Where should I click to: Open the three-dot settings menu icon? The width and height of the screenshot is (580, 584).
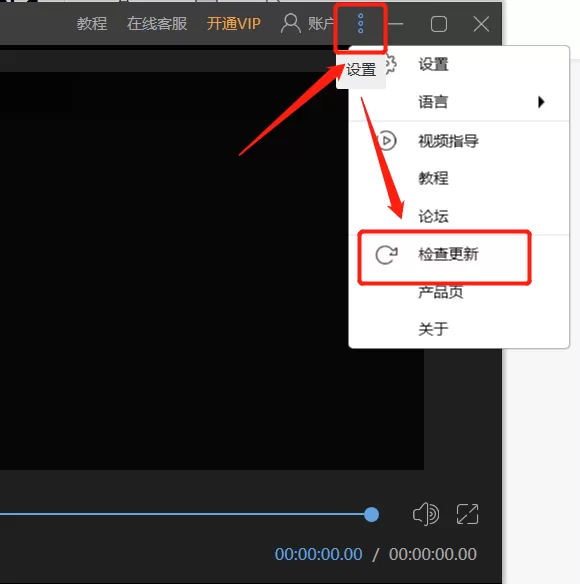click(x=360, y=24)
